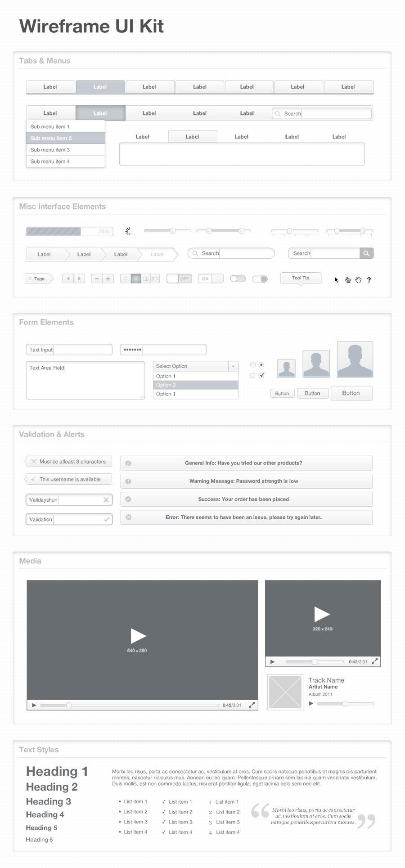Click the plus stepper button
The width and height of the screenshot is (405, 868).
tap(108, 279)
